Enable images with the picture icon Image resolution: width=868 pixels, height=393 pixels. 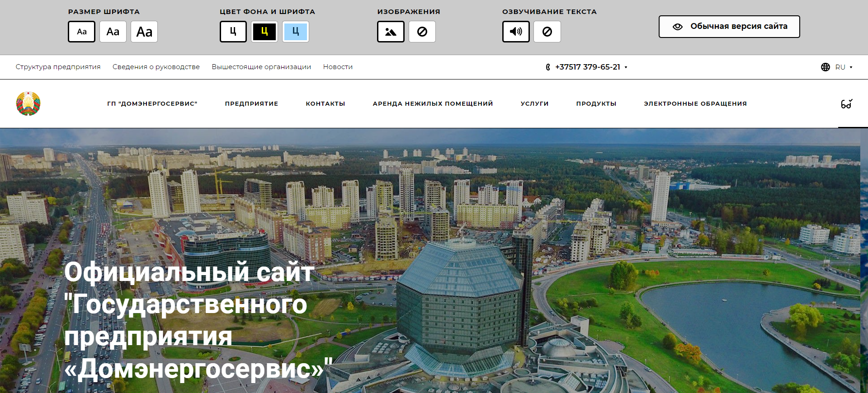tap(391, 32)
